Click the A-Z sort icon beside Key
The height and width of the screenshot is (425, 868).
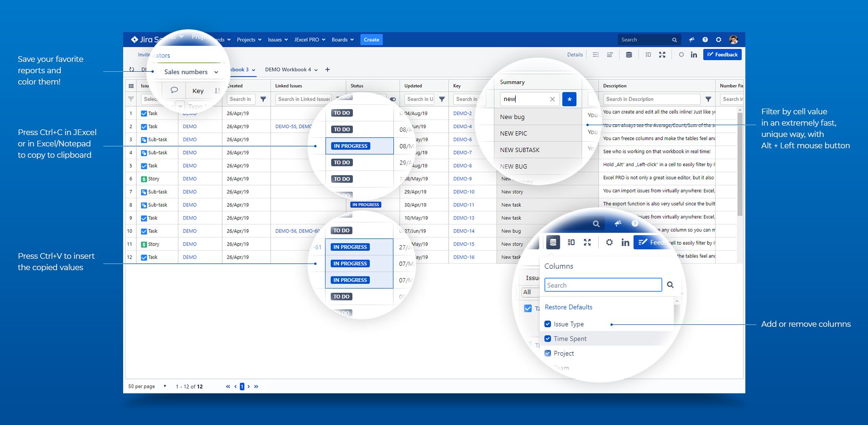point(217,91)
